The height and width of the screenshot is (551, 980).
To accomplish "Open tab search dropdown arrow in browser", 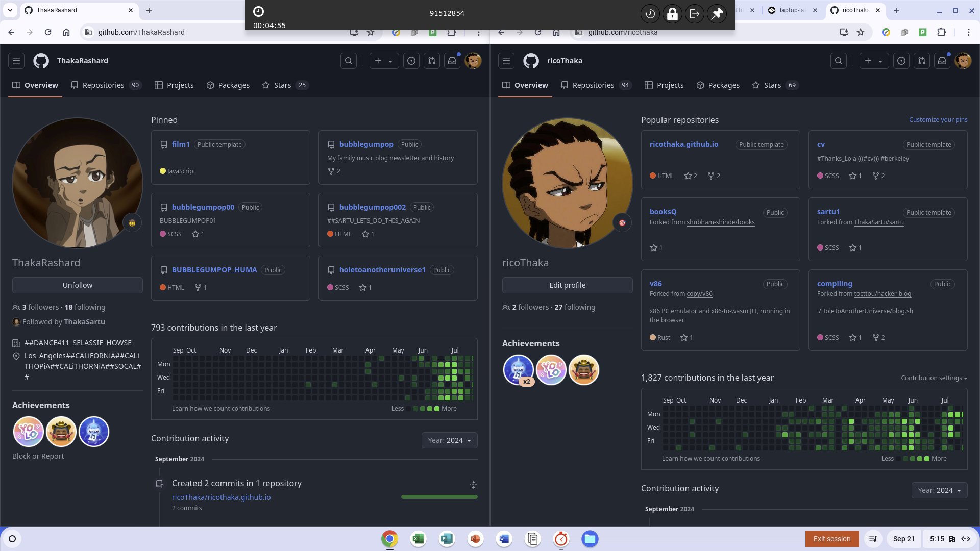I will coord(10,10).
